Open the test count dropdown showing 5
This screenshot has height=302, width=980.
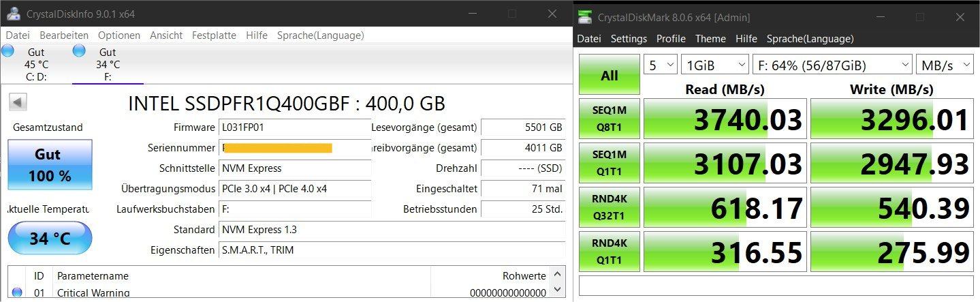point(661,65)
